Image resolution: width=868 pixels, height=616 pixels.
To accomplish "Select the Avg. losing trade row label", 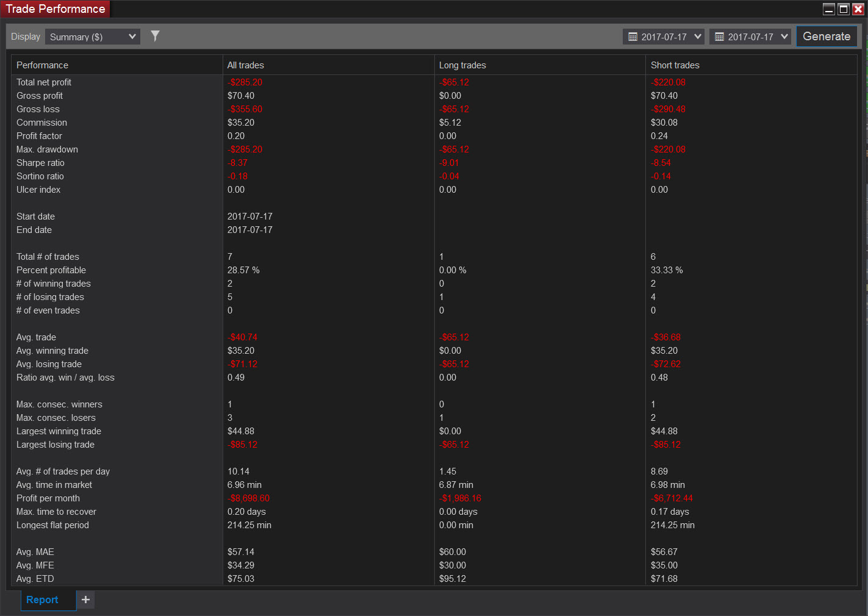I will coord(49,364).
